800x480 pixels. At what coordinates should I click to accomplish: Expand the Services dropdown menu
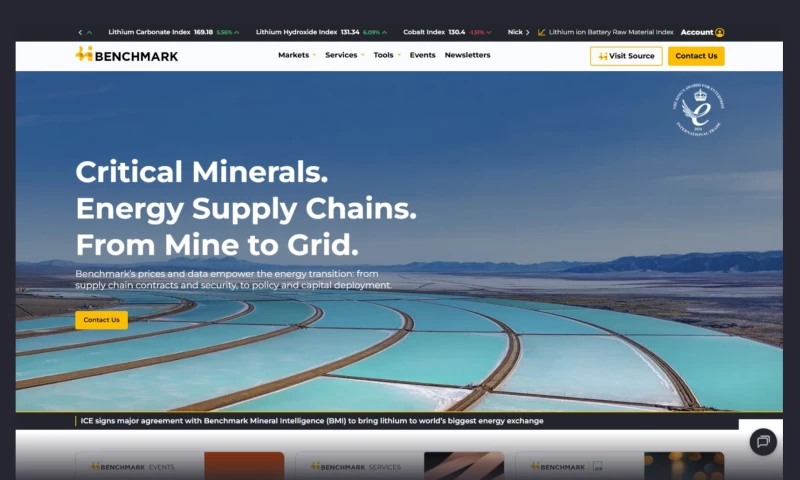[x=345, y=55]
